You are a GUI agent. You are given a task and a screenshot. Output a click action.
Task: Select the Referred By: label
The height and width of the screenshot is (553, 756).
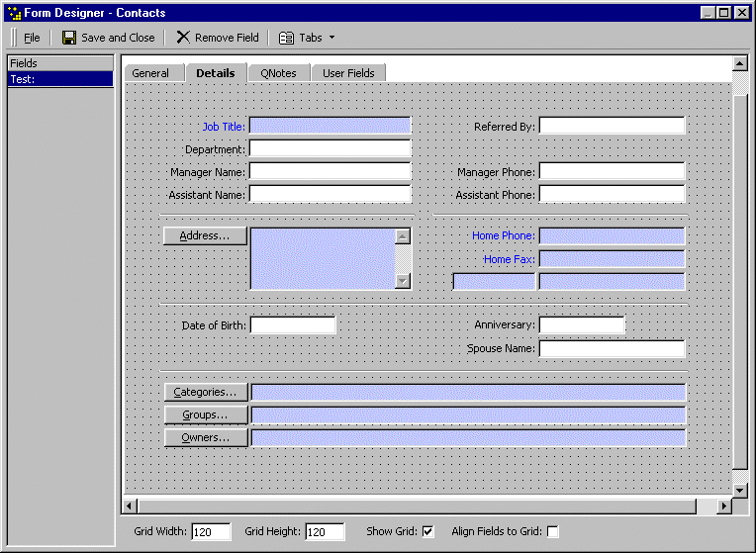[x=505, y=127]
